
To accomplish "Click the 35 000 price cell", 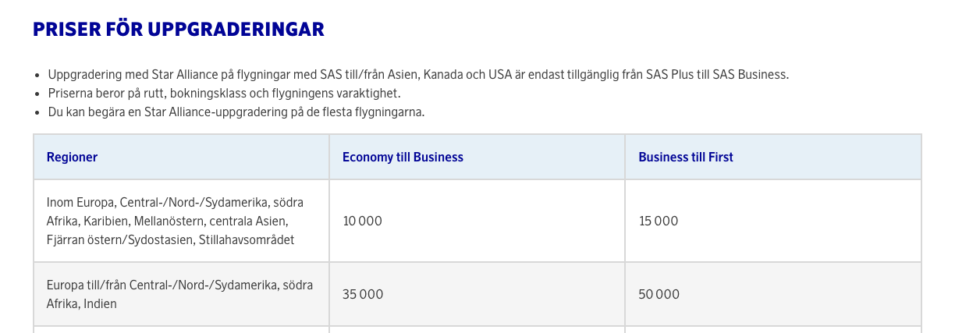I will (x=363, y=294).
